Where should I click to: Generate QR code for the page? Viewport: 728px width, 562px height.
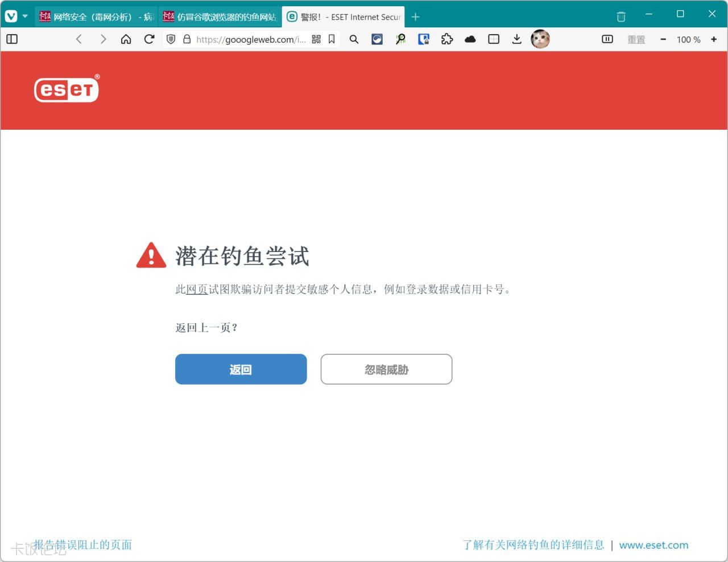(x=316, y=39)
